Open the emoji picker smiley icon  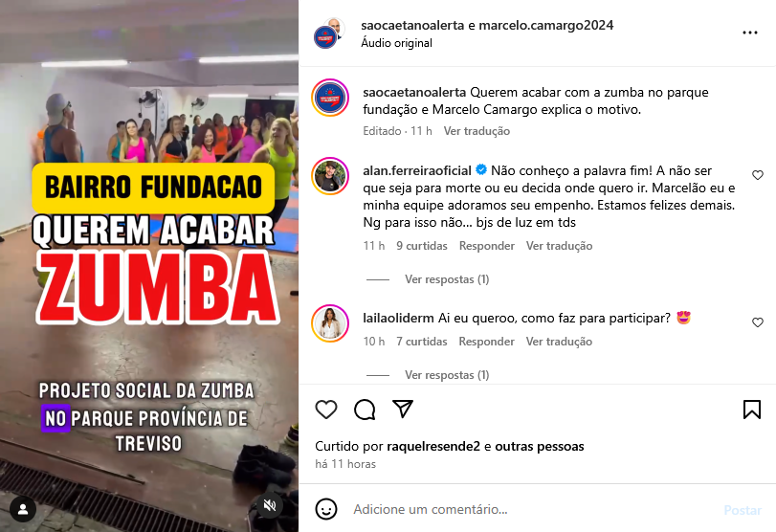[326, 509]
